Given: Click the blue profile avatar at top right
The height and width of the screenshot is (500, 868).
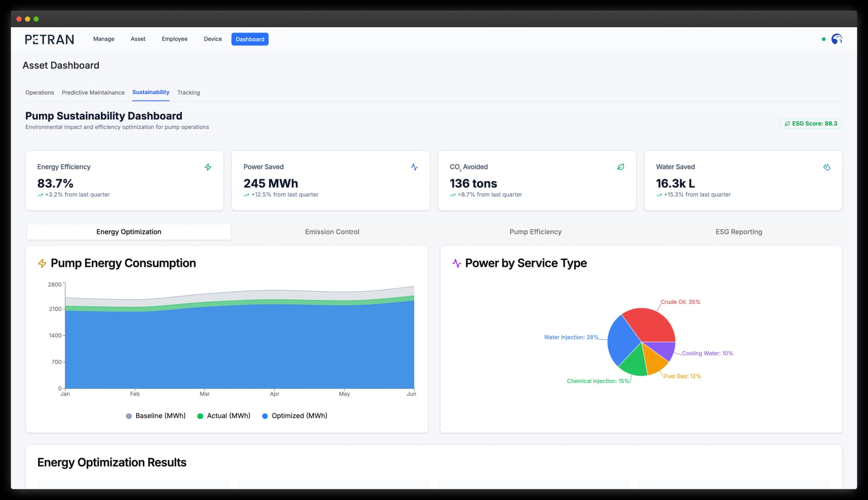Looking at the screenshot, I should (837, 39).
